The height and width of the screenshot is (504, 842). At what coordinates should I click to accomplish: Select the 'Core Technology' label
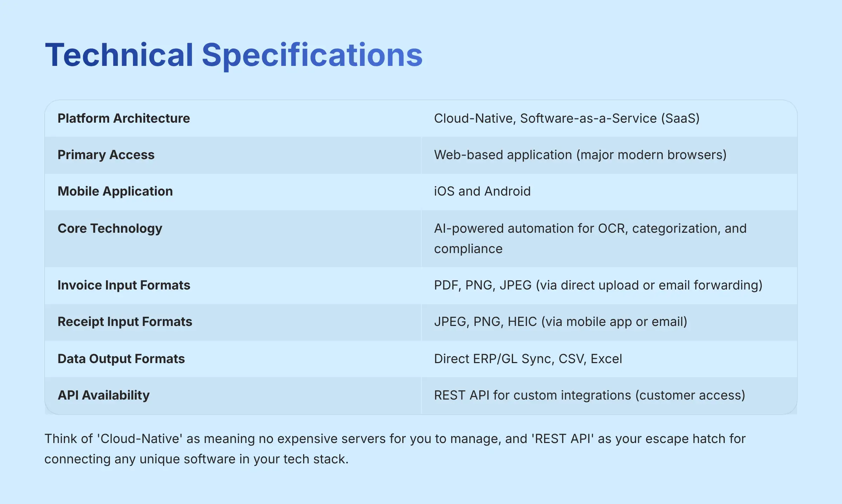(110, 229)
